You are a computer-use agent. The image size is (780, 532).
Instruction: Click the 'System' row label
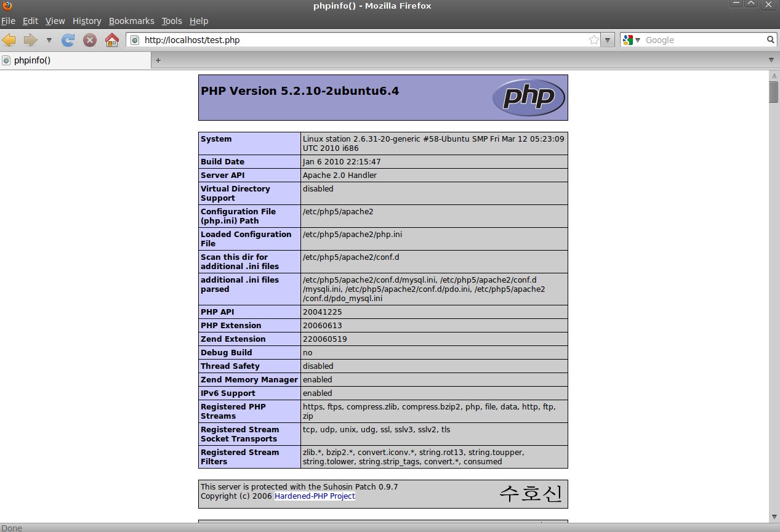[216, 139]
